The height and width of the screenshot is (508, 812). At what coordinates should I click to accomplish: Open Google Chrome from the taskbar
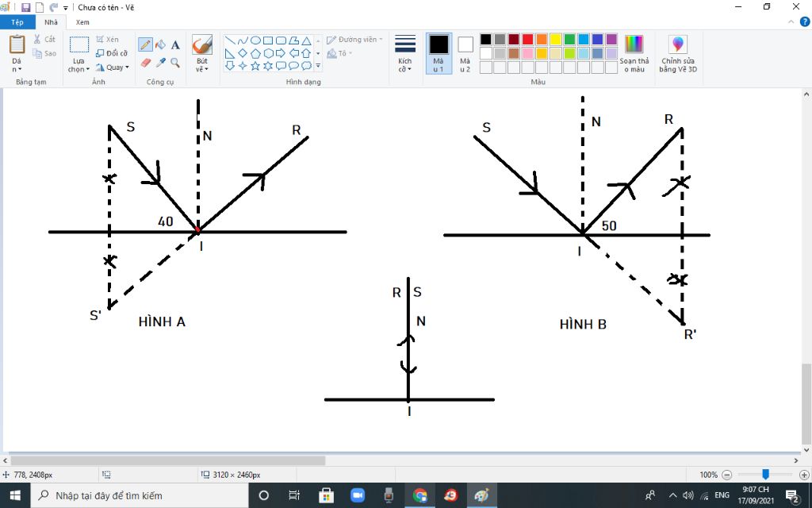tap(419, 495)
